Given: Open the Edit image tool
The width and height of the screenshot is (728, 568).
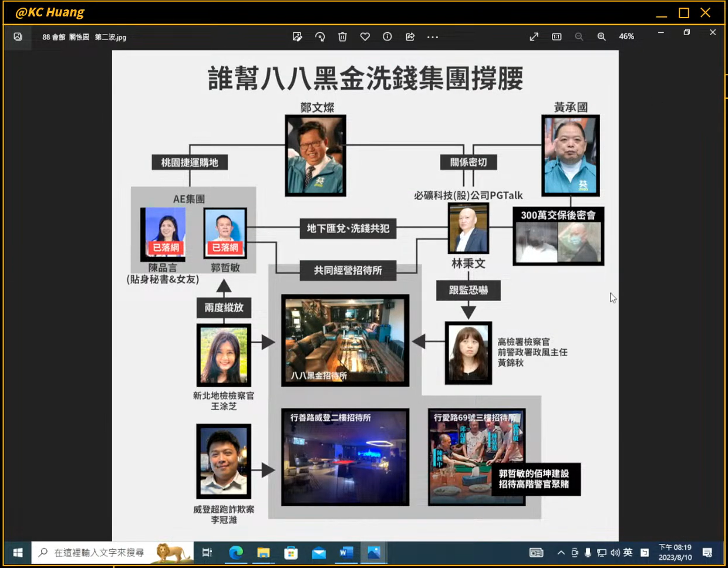Looking at the screenshot, I should tap(297, 37).
